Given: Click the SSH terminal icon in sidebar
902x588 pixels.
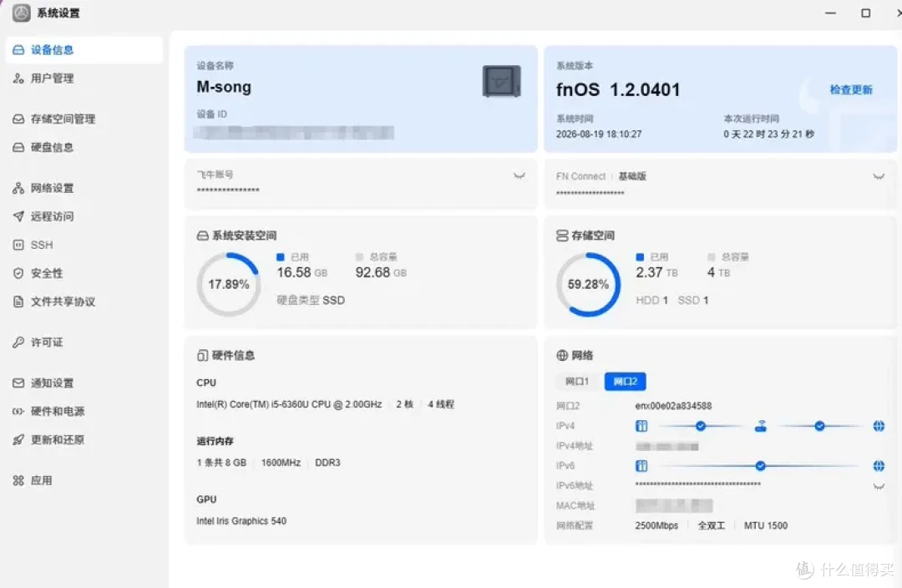Looking at the screenshot, I should [x=18, y=245].
